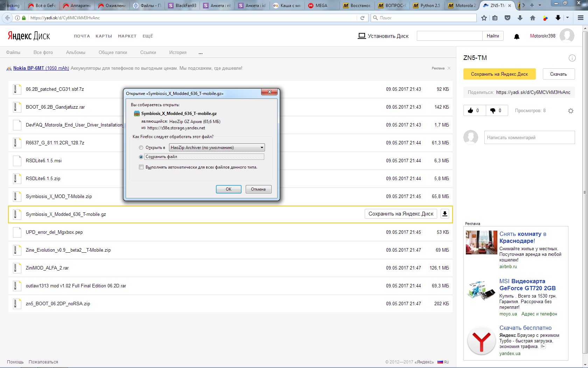Switch to MEGA browser tab

(x=321, y=5)
